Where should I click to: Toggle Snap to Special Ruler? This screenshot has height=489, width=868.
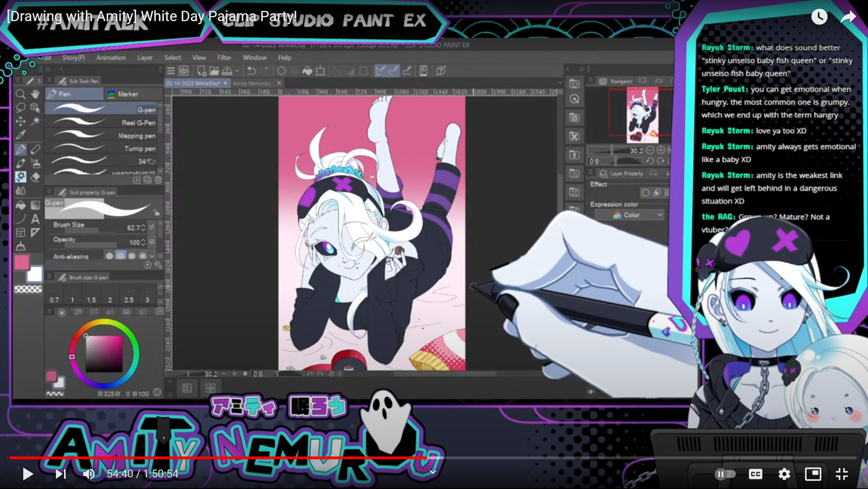(393, 71)
